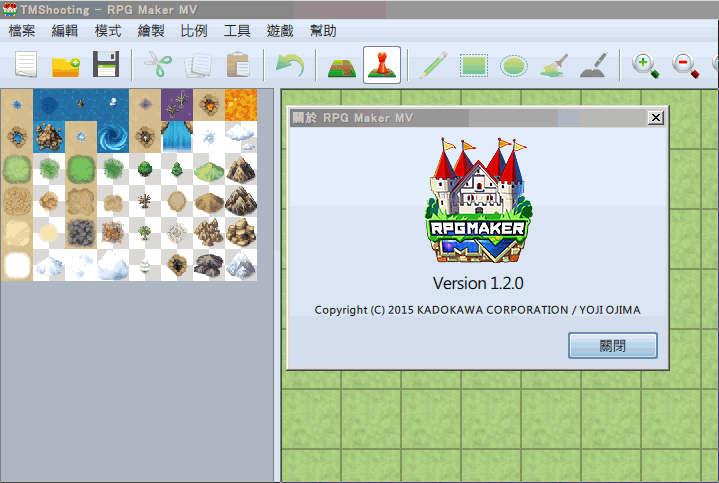This screenshot has width=719, height=483.
Task: Open the 檔案 menu
Action: click(x=22, y=31)
